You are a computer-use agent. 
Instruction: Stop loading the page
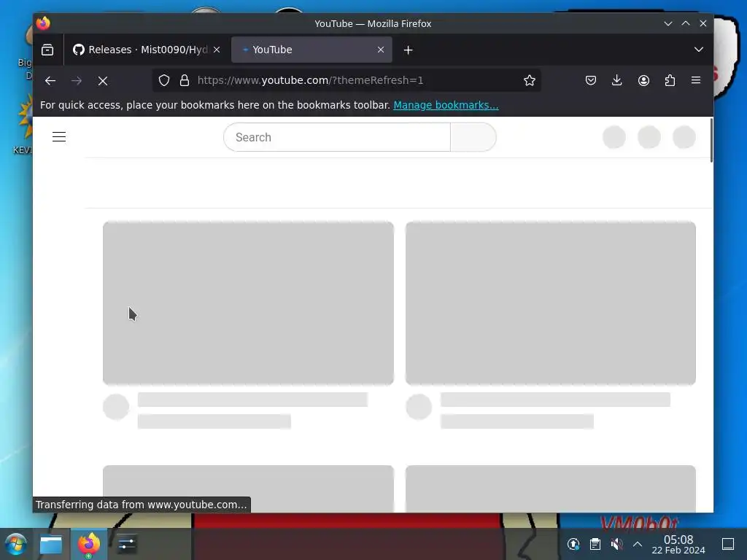[x=102, y=80]
